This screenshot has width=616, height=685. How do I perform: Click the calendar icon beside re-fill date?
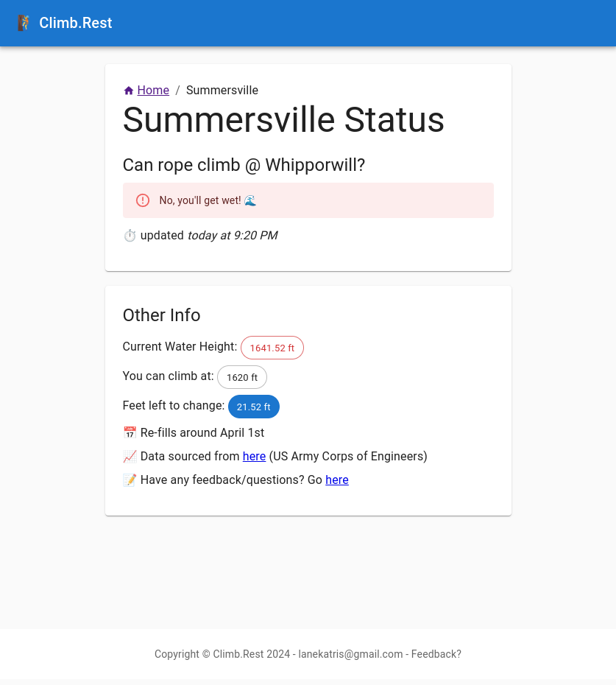pos(130,433)
